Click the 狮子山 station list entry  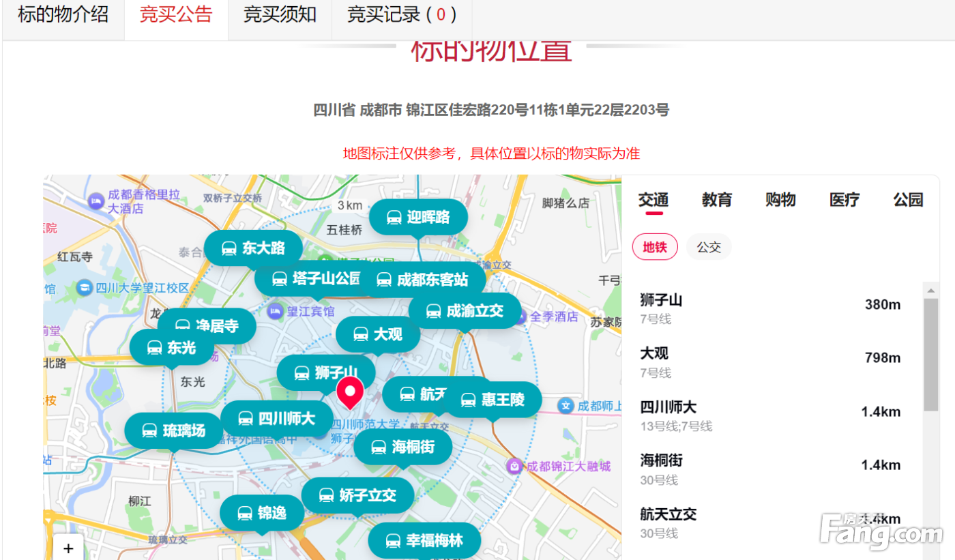click(x=769, y=308)
